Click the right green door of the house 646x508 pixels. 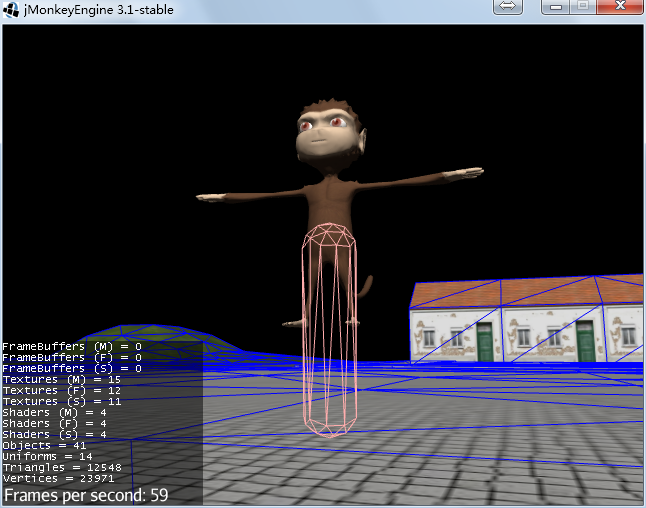(x=585, y=342)
